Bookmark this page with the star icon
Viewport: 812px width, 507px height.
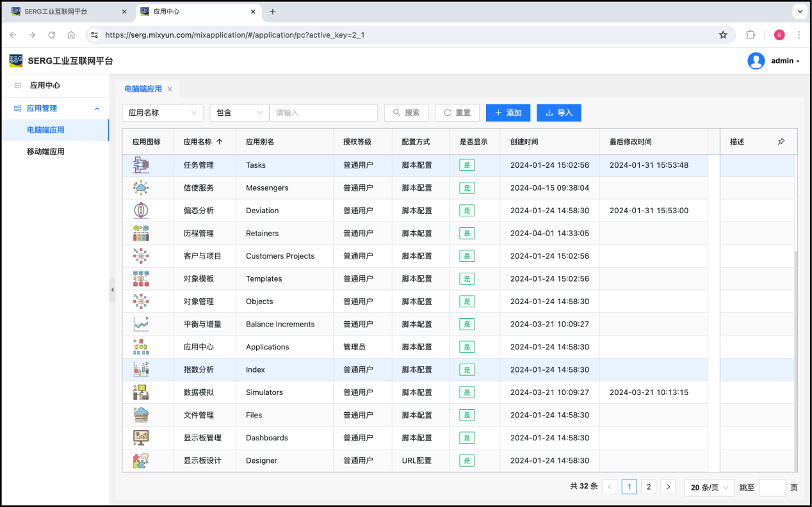point(723,35)
